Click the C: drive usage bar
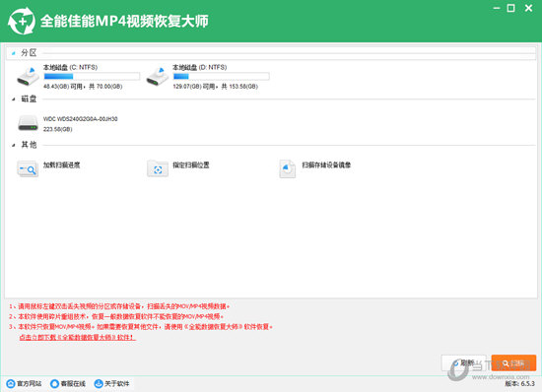 coord(92,76)
